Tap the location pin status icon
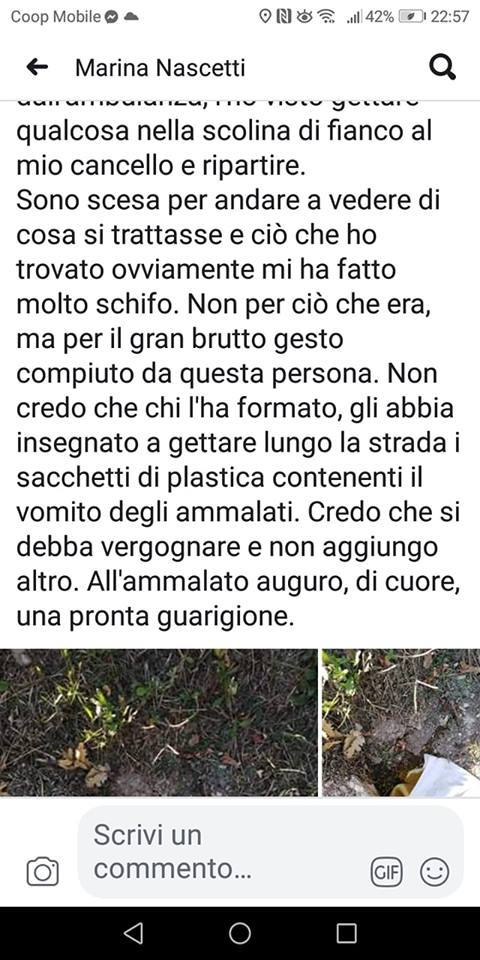 [265, 17]
